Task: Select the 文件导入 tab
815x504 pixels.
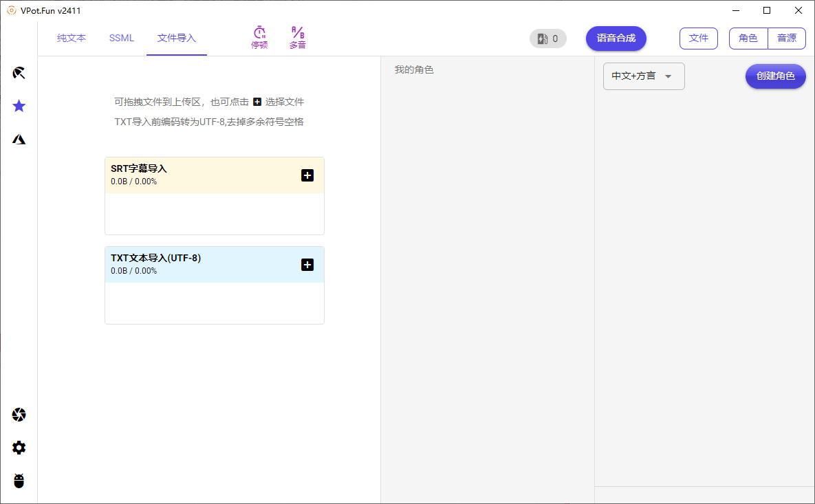Action: (x=177, y=39)
